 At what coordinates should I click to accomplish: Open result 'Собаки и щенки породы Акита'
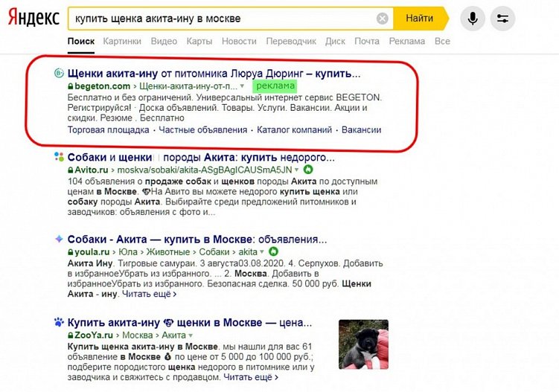click(201, 157)
